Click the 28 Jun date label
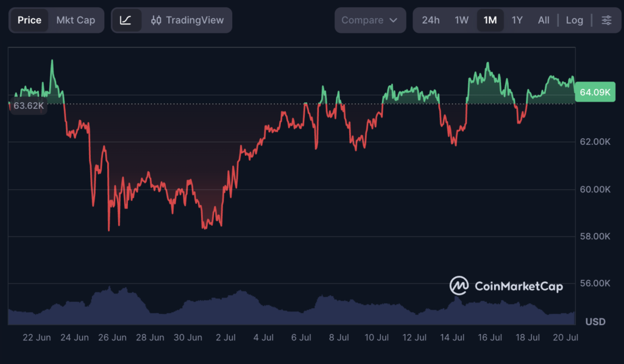This screenshot has height=364, width=624. (x=150, y=337)
